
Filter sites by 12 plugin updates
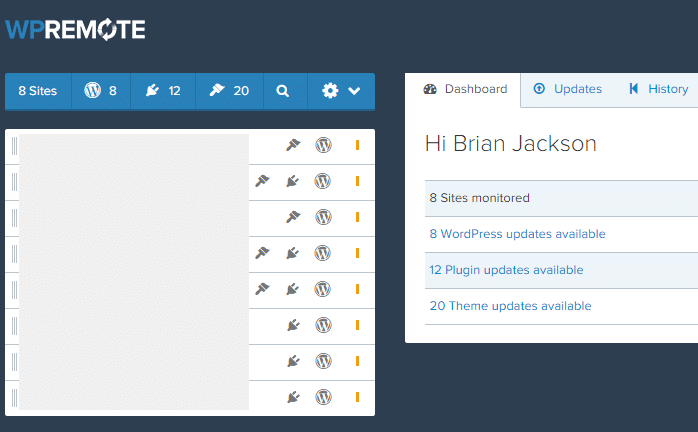[x=163, y=91]
